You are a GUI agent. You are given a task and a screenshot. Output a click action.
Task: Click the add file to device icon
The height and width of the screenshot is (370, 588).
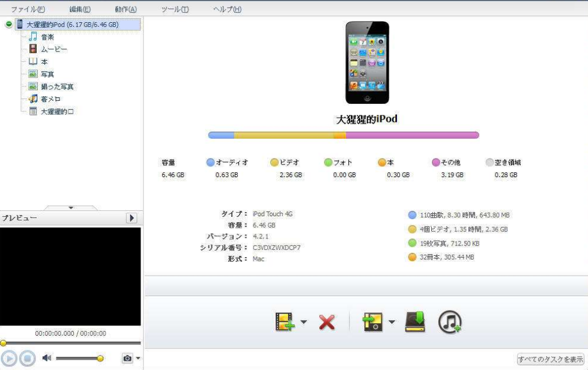coord(285,321)
